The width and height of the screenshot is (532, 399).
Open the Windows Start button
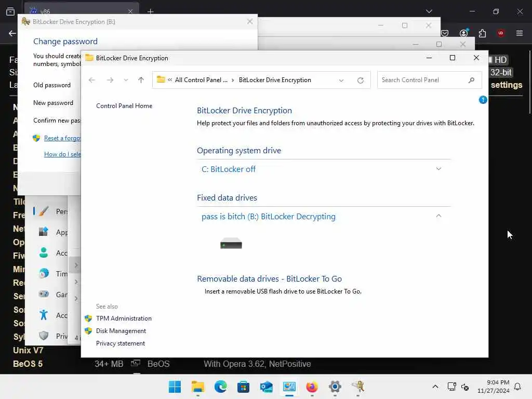click(175, 387)
